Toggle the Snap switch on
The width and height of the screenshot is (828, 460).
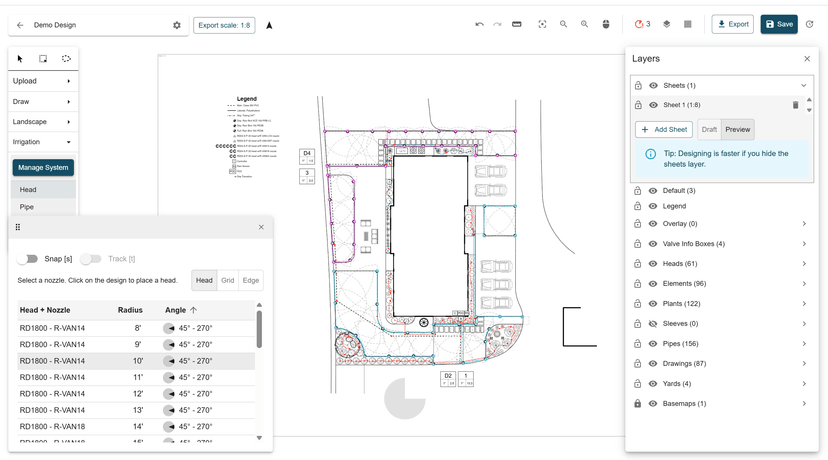click(x=28, y=259)
